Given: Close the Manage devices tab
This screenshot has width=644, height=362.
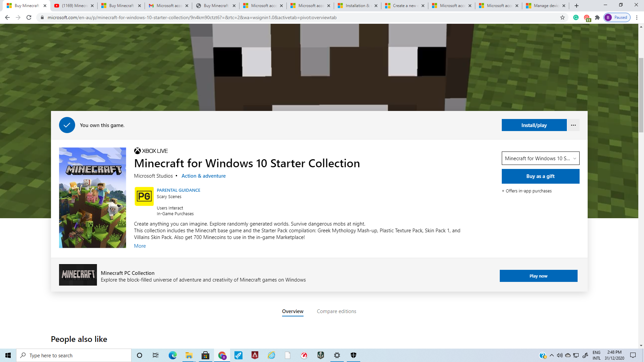Looking at the screenshot, I should pyautogui.click(x=564, y=6).
